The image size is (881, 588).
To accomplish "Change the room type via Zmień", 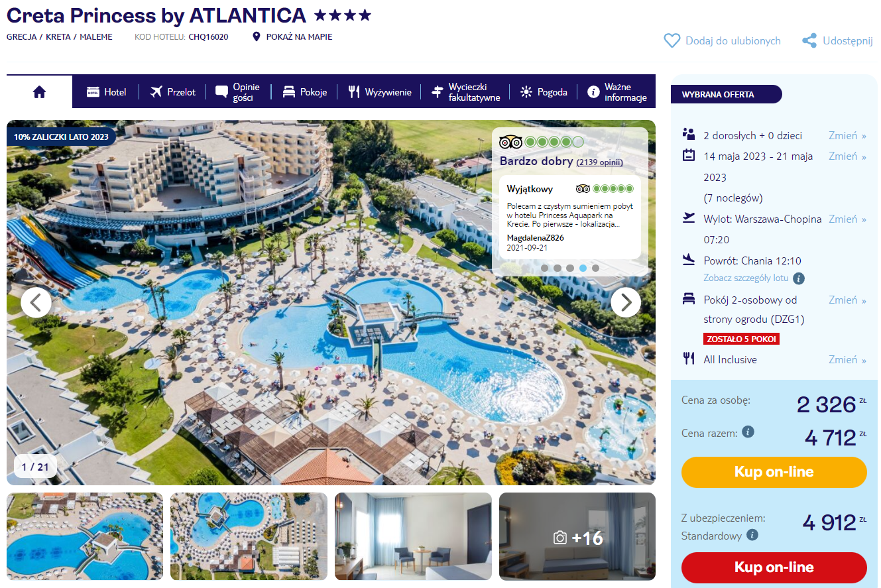I will (x=847, y=300).
